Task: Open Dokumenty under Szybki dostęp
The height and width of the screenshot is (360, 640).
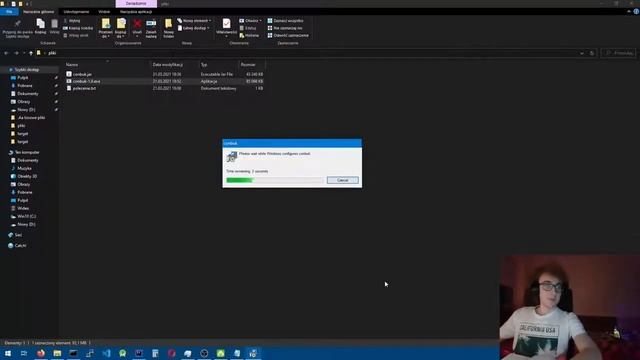Action: pos(27,94)
